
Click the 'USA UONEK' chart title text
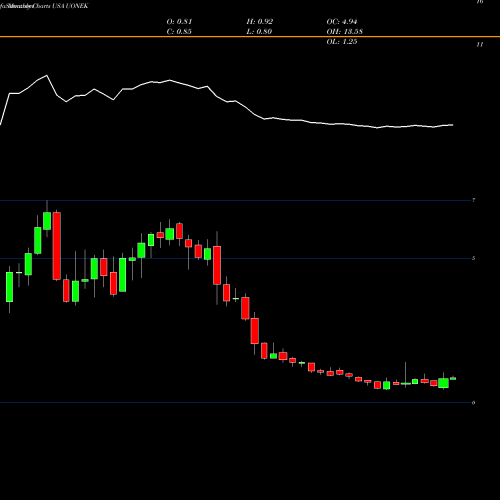click(70, 6)
